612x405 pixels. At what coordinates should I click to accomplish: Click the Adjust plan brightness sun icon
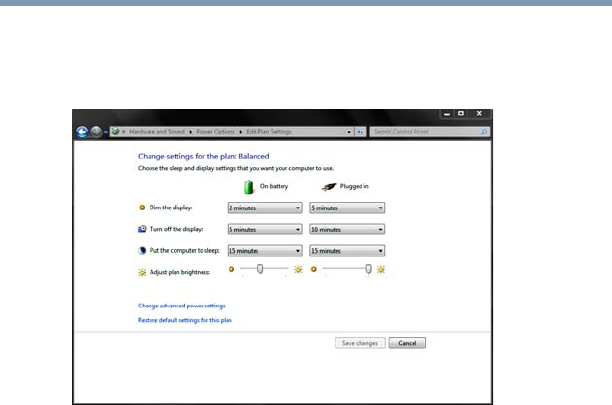pyautogui.click(x=142, y=272)
